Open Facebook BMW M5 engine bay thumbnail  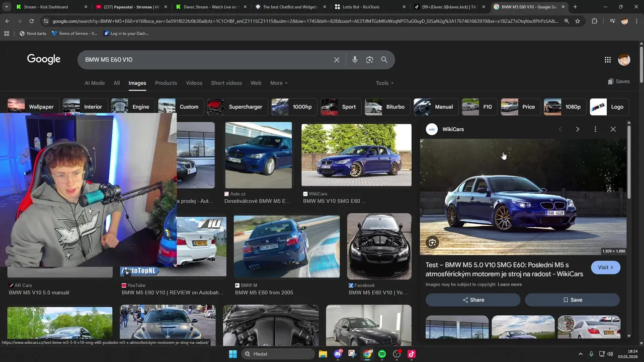[x=379, y=246]
